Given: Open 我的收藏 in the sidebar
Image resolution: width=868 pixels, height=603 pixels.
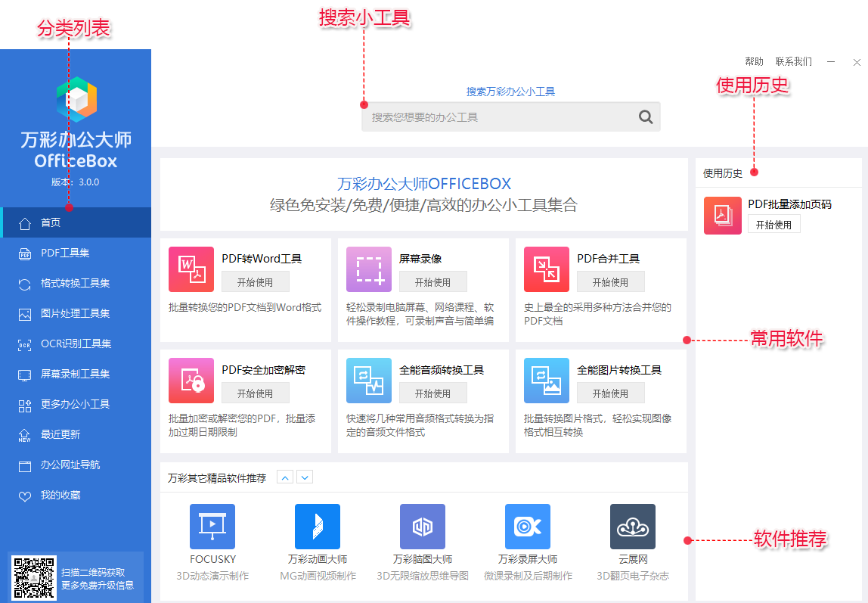Looking at the screenshot, I should coord(60,495).
